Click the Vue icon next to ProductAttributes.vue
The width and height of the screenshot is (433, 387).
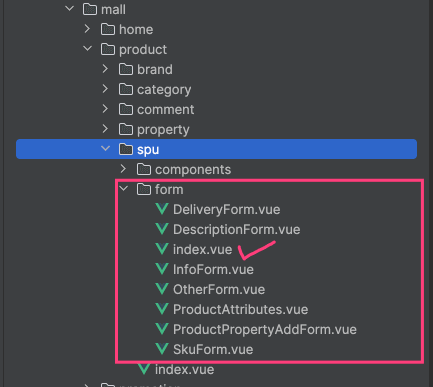(x=162, y=309)
